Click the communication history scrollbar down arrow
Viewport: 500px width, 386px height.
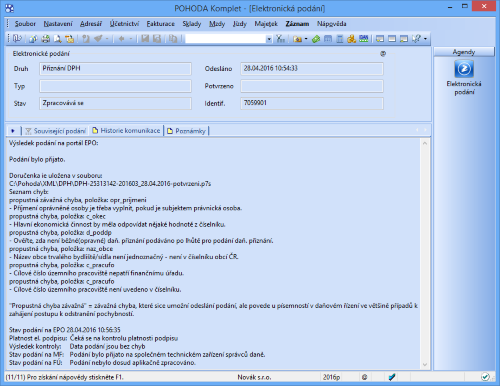425,365
